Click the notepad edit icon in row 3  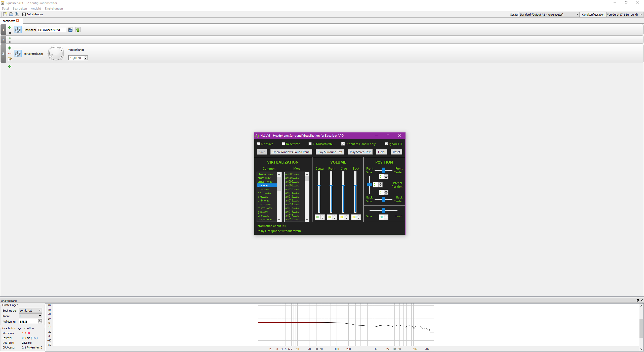pos(10,59)
